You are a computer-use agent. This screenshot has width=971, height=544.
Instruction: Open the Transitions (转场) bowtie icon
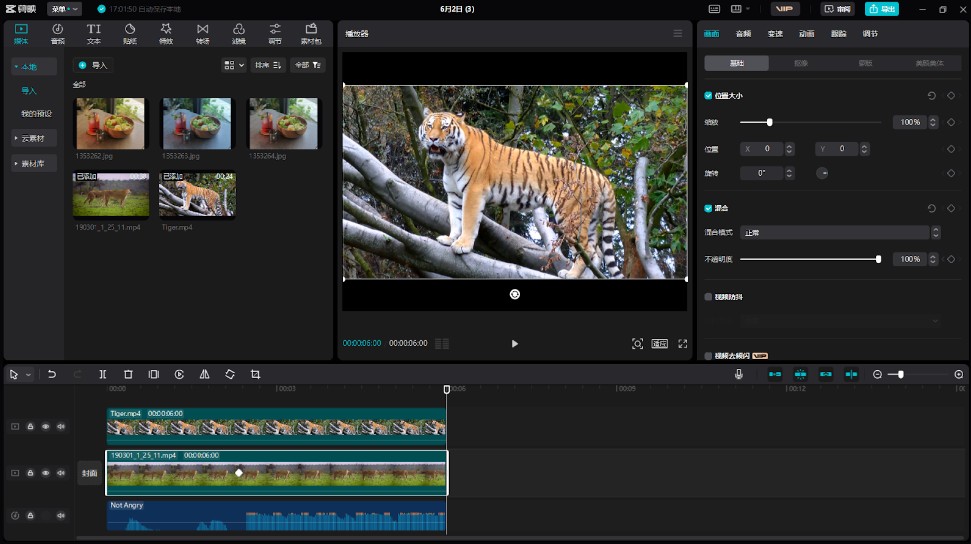pos(202,33)
